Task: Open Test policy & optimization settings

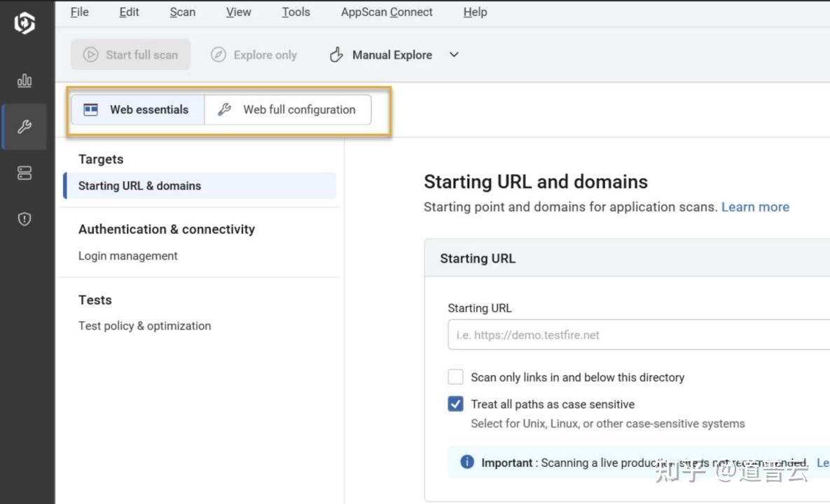Action: point(144,326)
